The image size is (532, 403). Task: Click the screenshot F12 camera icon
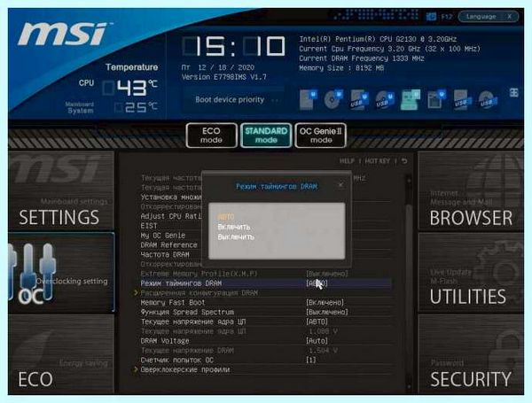coord(431,16)
